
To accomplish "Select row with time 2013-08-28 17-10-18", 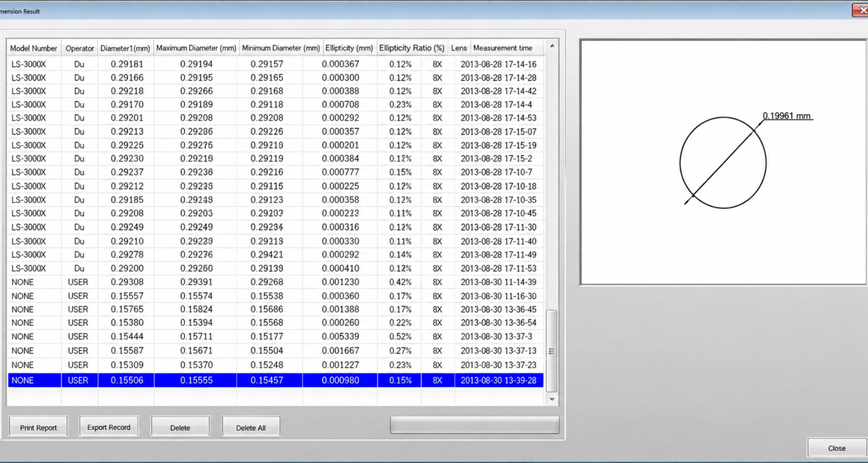I will [276, 186].
